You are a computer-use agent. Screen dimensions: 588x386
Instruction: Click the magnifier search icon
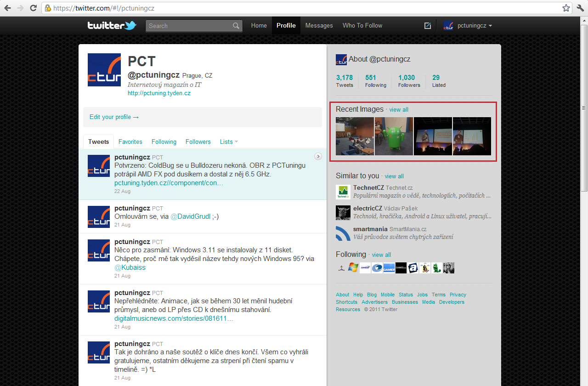[x=236, y=26]
